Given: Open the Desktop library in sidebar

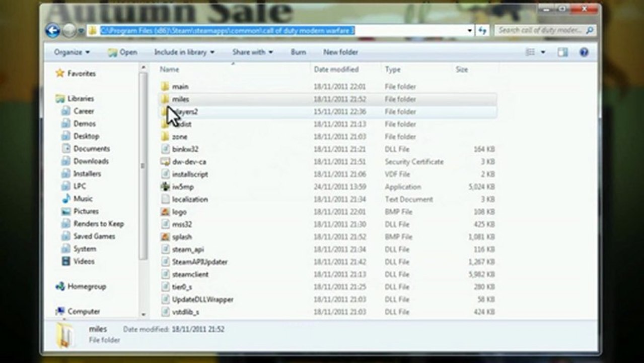Looking at the screenshot, I should [x=86, y=136].
